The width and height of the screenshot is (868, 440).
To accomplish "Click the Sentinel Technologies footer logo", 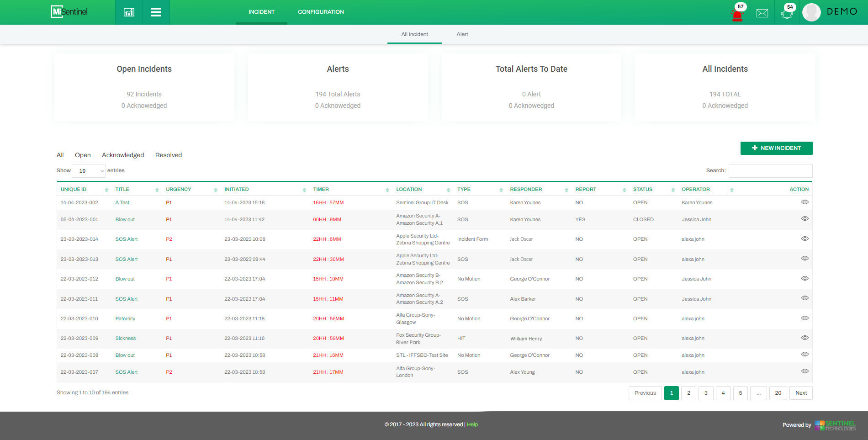I will [x=835, y=425].
